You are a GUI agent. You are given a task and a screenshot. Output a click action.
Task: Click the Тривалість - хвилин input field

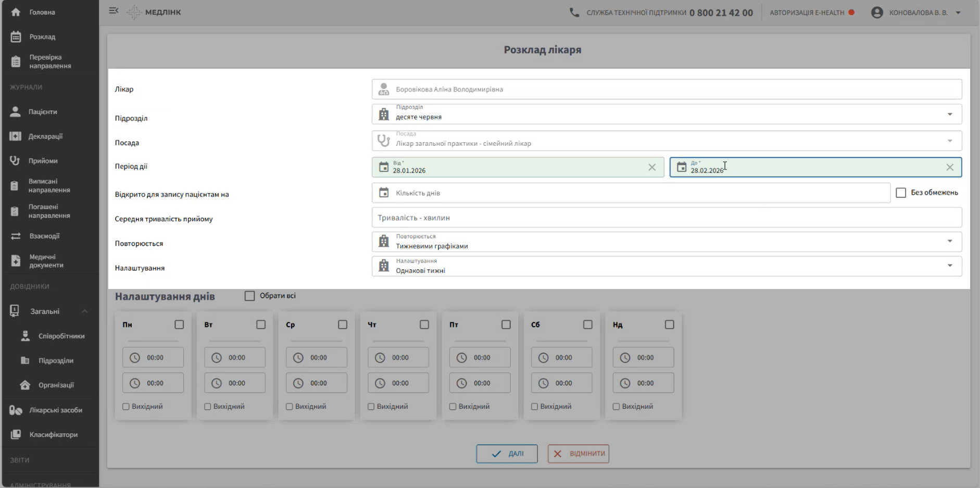[x=667, y=218]
